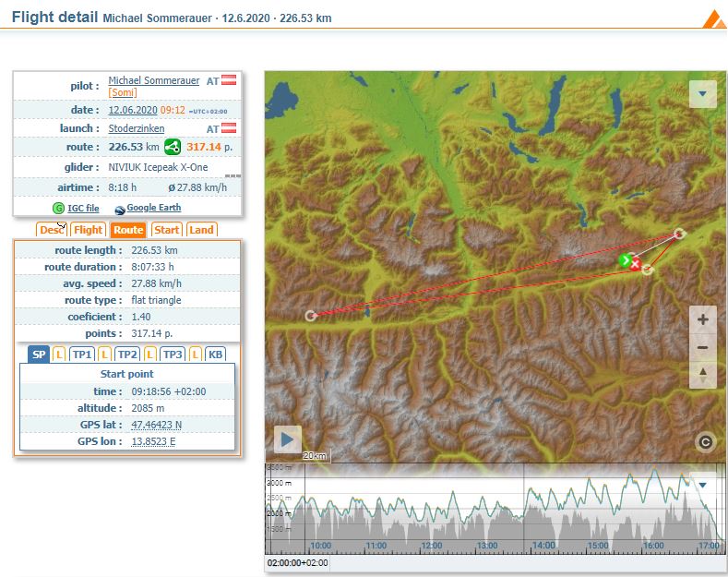Open the altitude graph options dropdown
This screenshot has width=728, height=577.
coord(703,485)
